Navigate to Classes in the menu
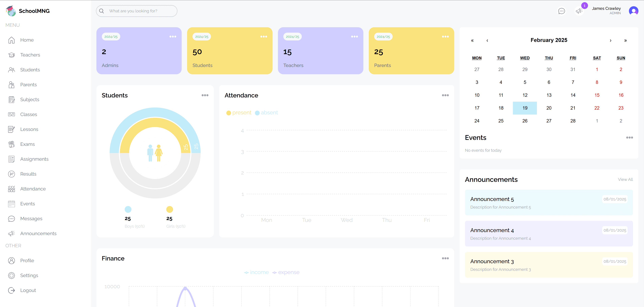The height and width of the screenshot is (307, 644). pyautogui.click(x=28, y=115)
